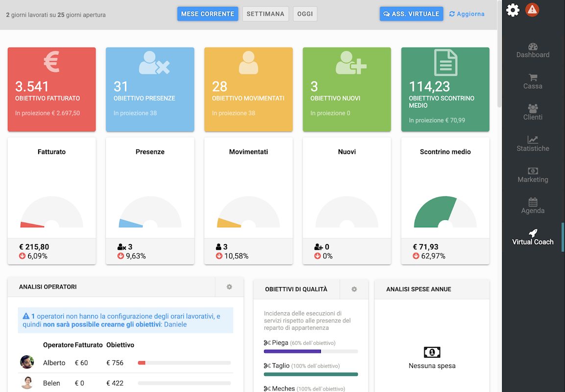Select Virtual Coach rocket icon
565x392 pixels.
click(x=533, y=233)
